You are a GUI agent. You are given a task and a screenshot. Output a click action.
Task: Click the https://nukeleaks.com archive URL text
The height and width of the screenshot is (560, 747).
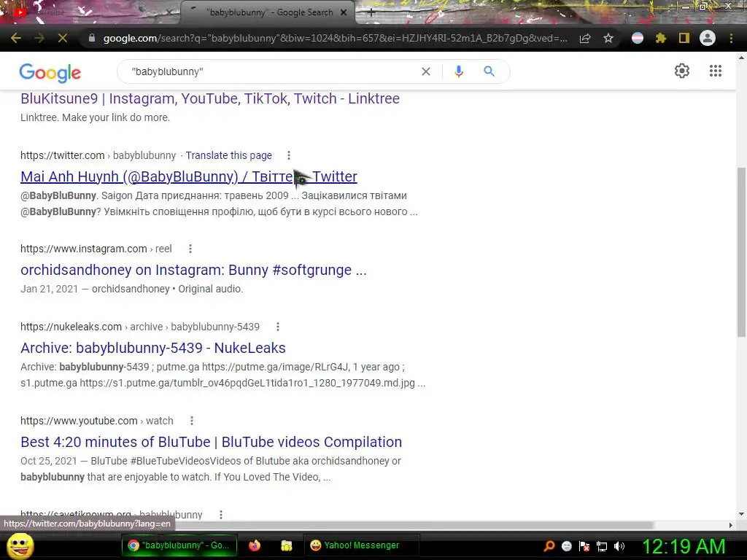140,327
